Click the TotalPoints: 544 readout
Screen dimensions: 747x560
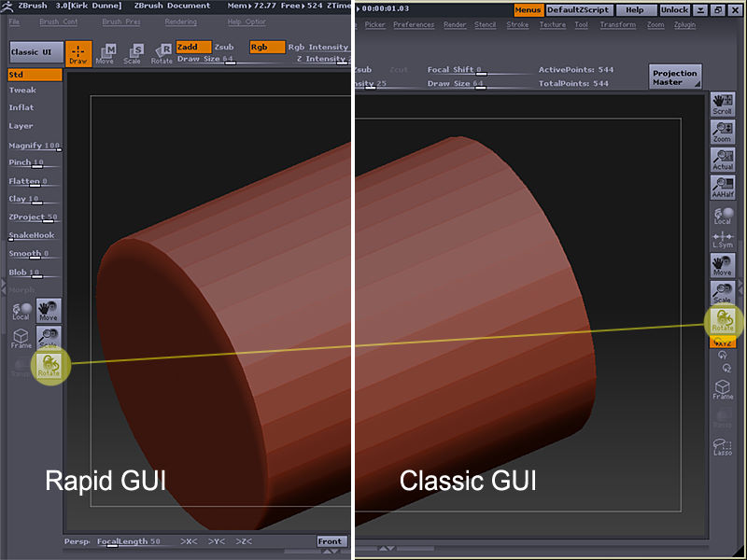[573, 83]
